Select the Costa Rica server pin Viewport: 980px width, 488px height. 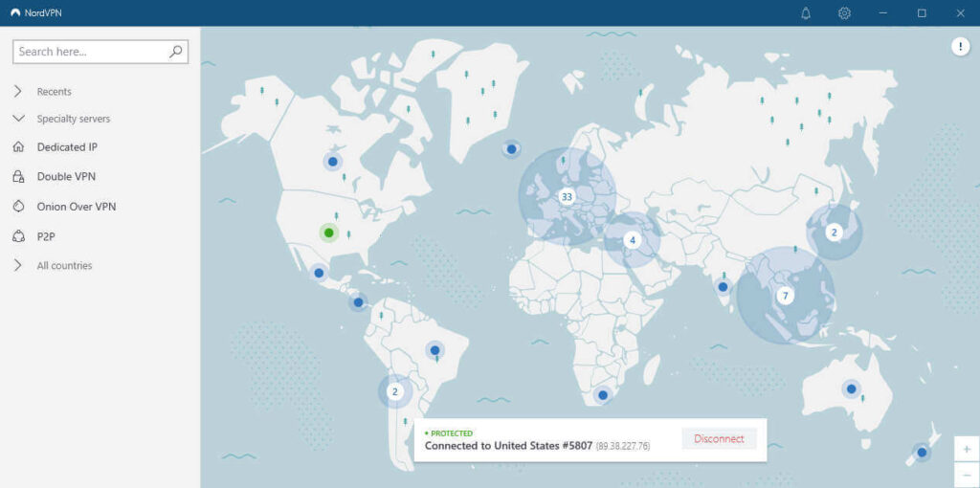coord(358,302)
